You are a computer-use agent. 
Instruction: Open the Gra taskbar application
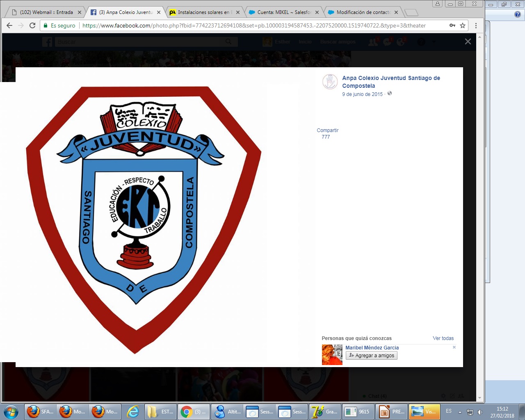(x=324, y=412)
